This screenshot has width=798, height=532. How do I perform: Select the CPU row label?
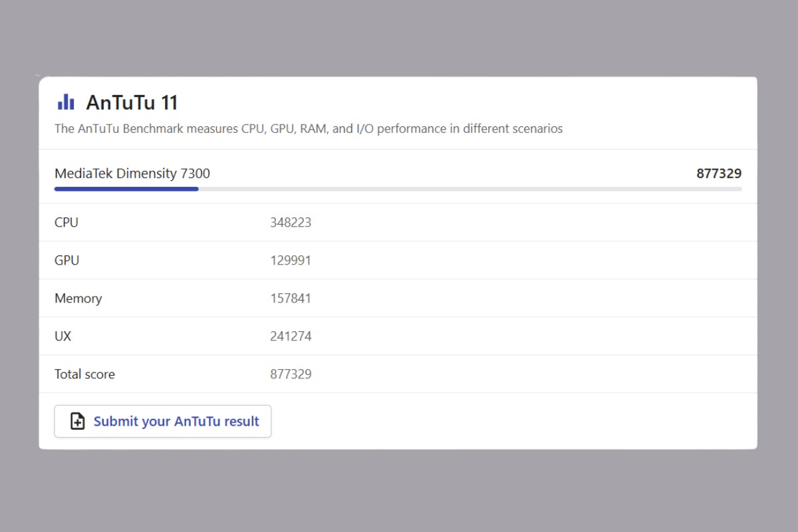pyautogui.click(x=66, y=222)
